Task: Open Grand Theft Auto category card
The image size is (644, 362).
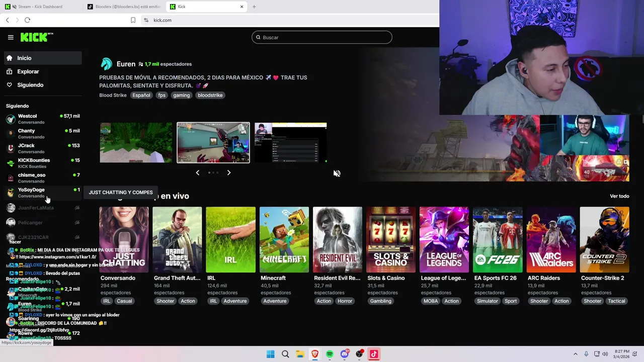Action: click(x=177, y=240)
